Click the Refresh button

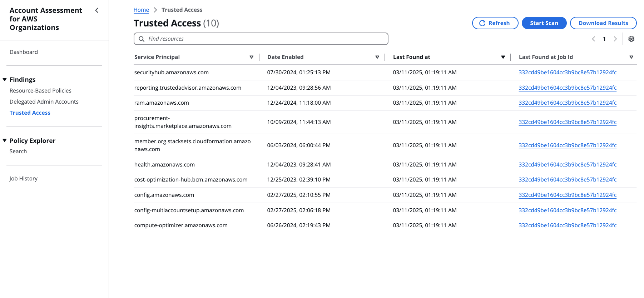(495, 23)
